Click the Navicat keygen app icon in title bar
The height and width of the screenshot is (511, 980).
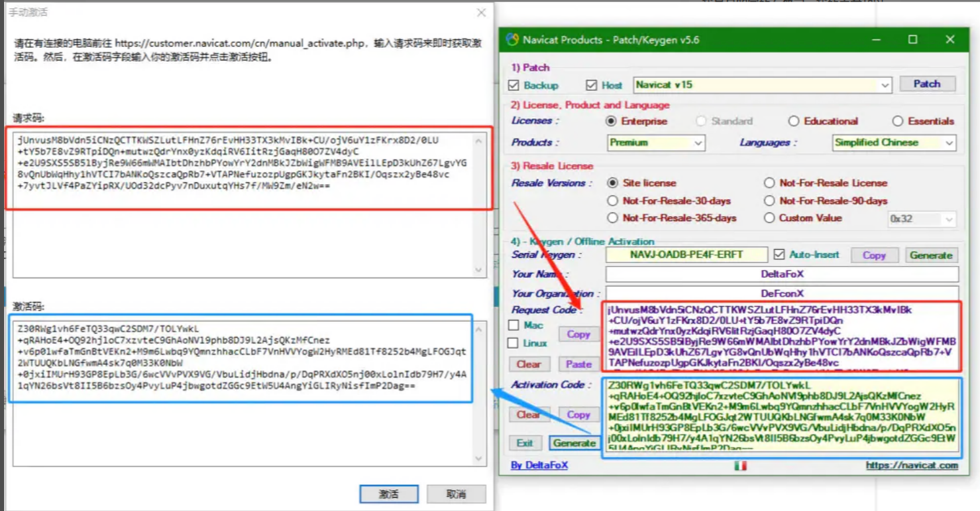click(512, 40)
